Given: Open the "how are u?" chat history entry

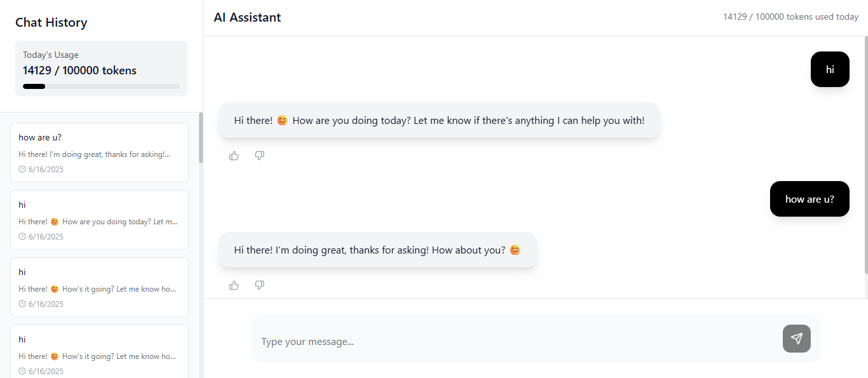Looking at the screenshot, I should click(x=99, y=152).
